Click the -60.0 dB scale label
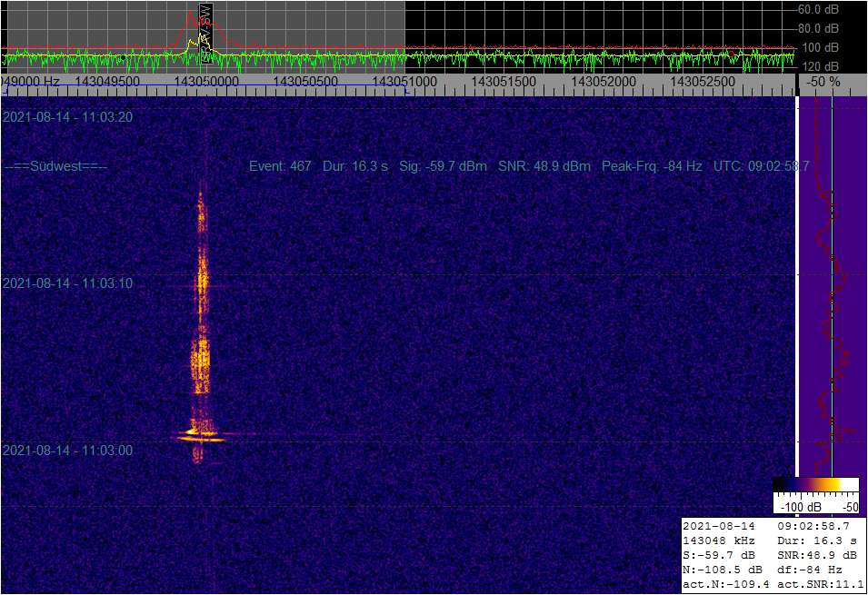868x595 pixels. click(818, 9)
